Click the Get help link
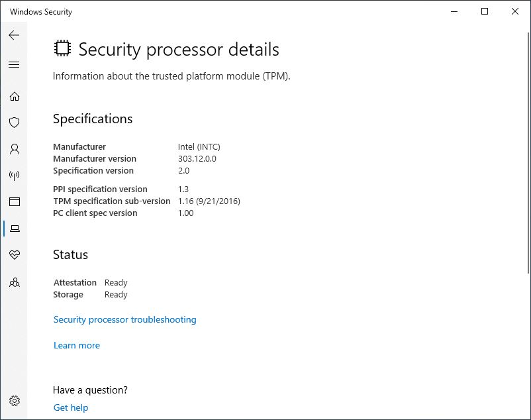 pyautogui.click(x=71, y=407)
